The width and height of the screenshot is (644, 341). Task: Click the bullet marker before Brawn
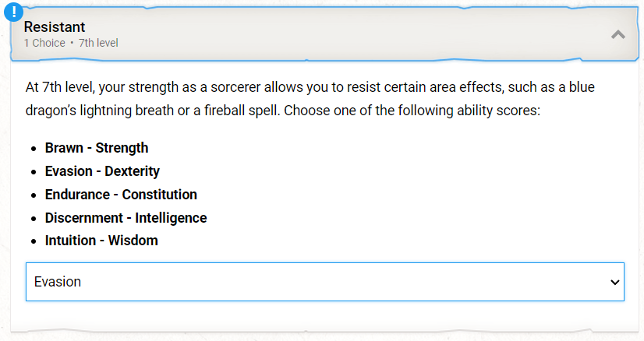click(x=34, y=149)
